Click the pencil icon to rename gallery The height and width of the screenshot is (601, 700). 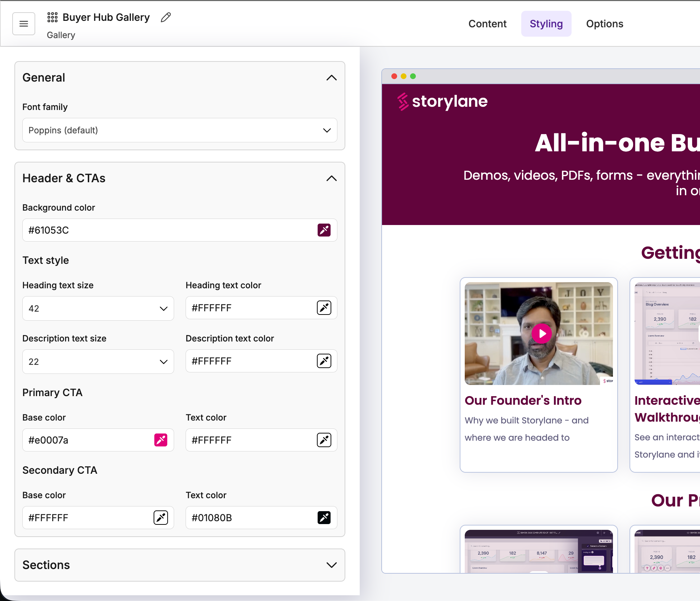pos(166,17)
